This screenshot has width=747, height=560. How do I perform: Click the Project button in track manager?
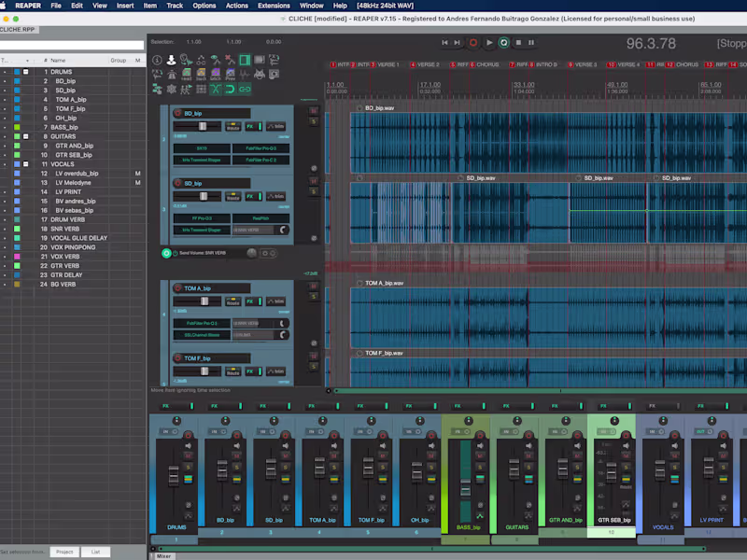(x=63, y=552)
